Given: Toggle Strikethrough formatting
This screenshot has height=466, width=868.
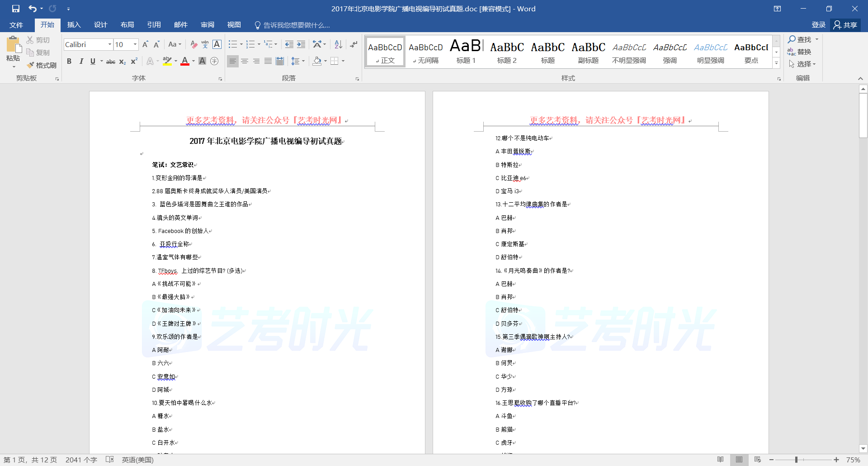Looking at the screenshot, I should tap(110, 62).
